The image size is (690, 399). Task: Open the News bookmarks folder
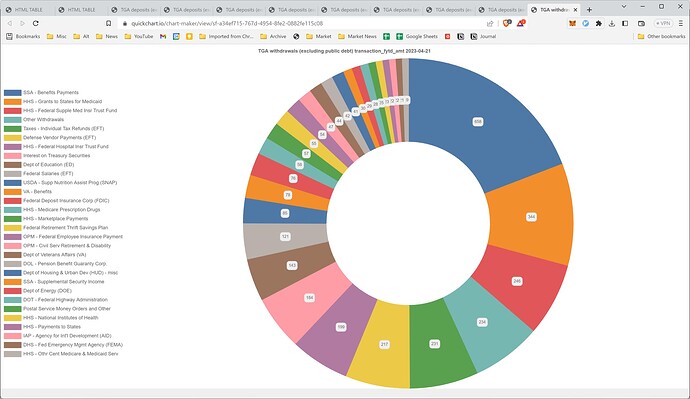click(107, 37)
